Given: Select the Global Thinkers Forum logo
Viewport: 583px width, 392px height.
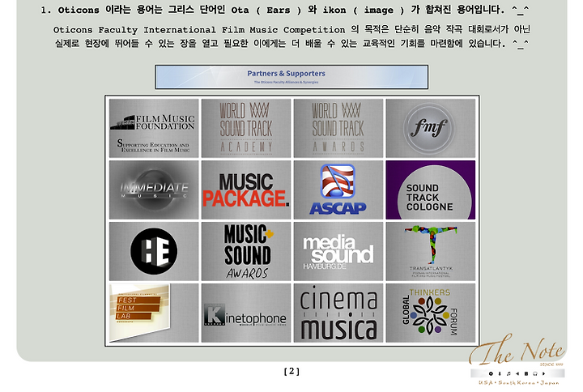Looking at the screenshot, I should pos(430,313).
